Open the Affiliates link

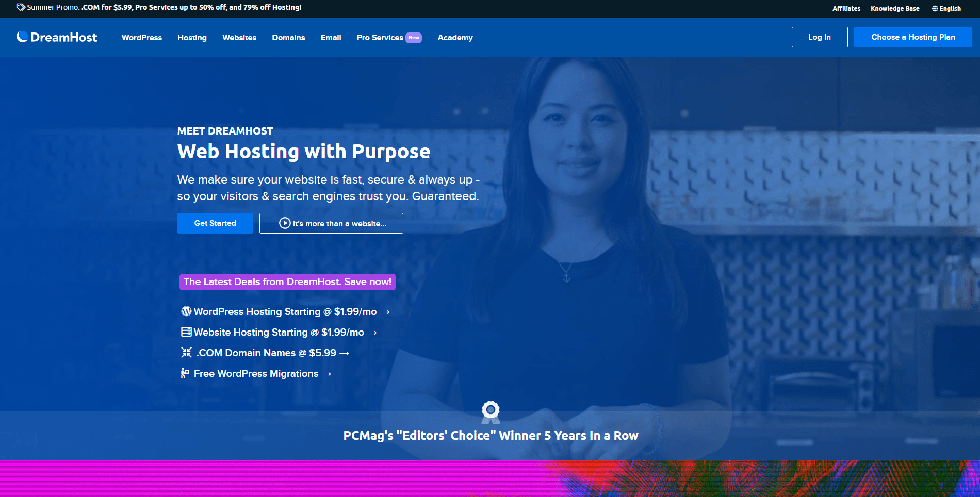(x=846, y=9)
